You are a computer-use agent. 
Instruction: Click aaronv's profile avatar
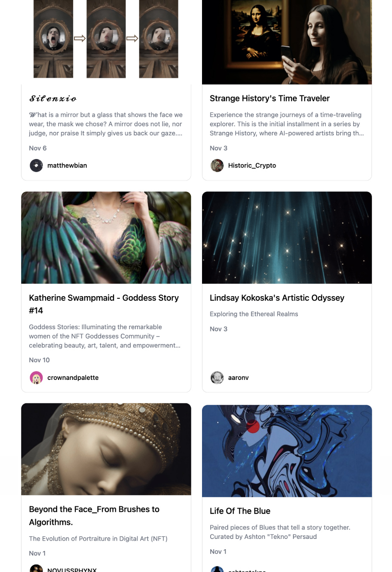point(217,378)
